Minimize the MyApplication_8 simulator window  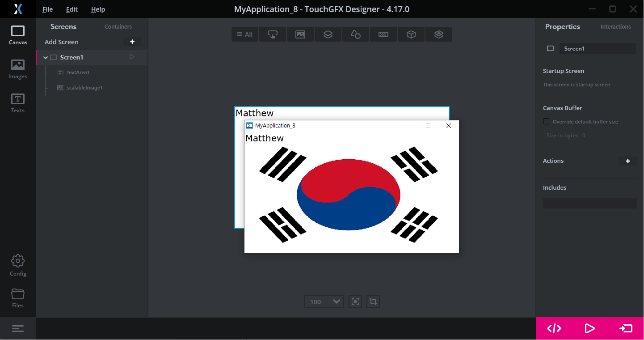tap(408, 126)
